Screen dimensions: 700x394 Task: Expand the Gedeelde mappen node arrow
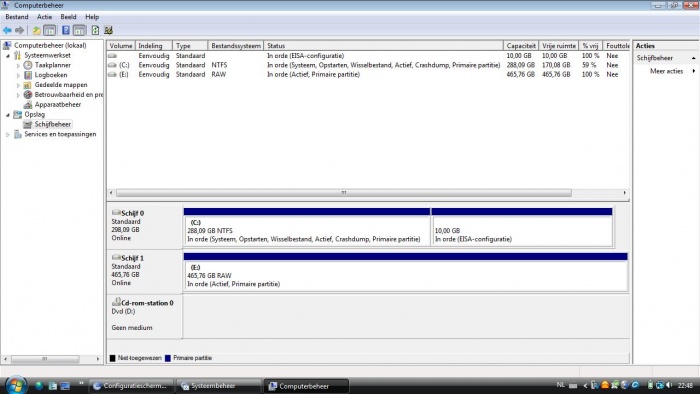[x=18, y=85]
